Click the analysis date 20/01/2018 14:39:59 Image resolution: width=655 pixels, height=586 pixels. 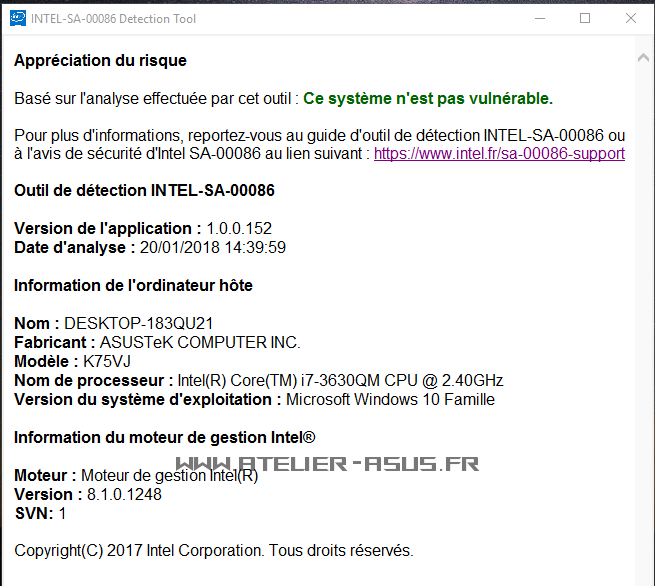(x=213, y=247)
